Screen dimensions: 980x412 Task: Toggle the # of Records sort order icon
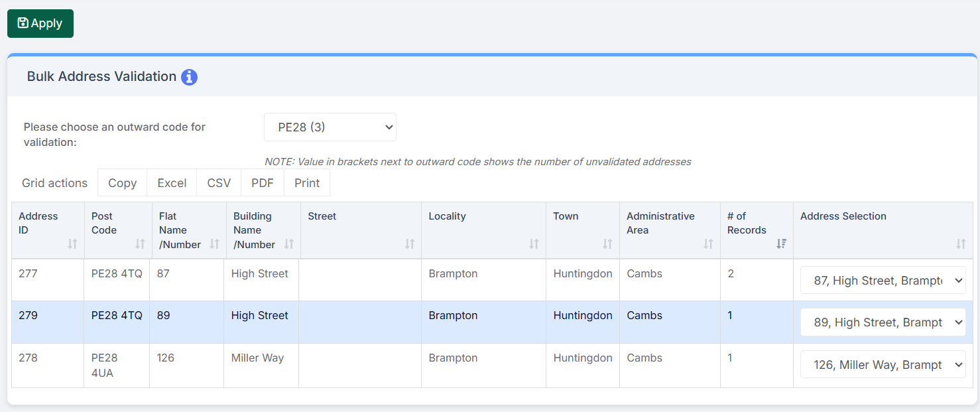coord(781,244)
